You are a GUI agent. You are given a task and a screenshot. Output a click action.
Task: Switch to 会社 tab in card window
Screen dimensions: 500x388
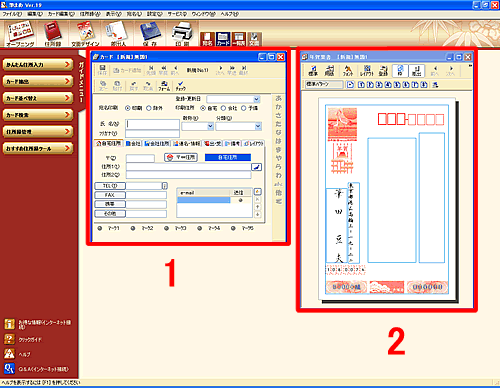[133, 144]
